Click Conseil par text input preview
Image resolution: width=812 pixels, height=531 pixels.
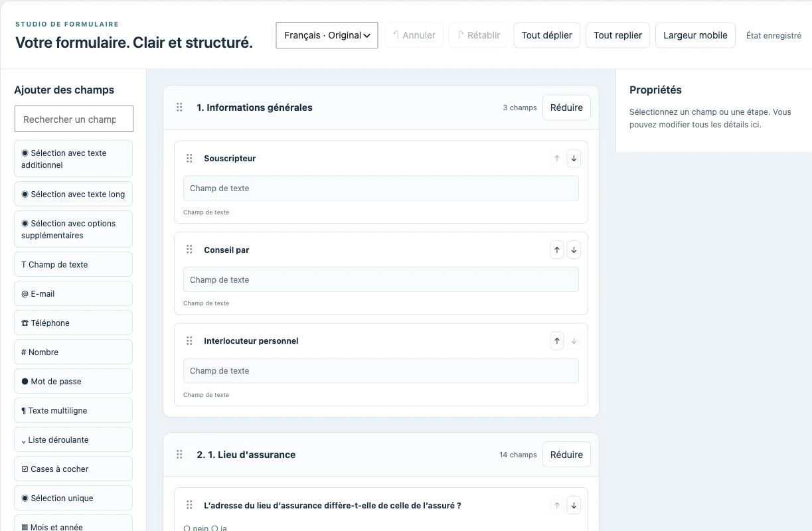381,279
